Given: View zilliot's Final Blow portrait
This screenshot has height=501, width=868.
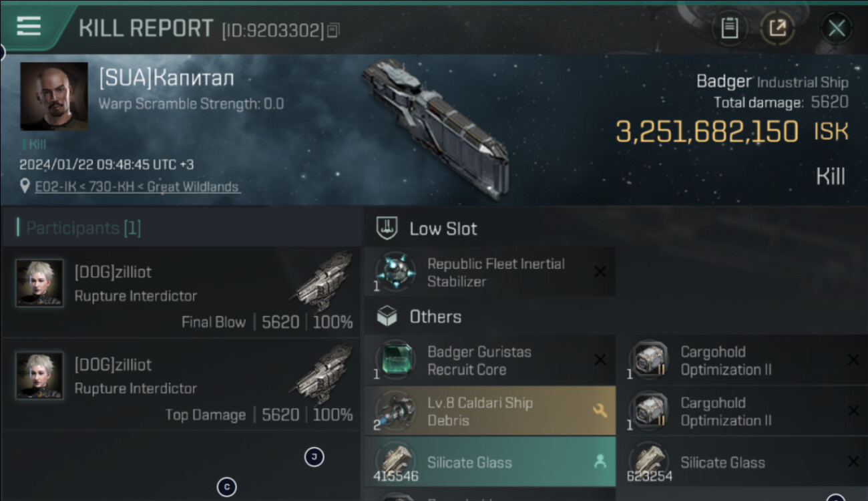Looking at the screenshot, I should pos(40,283).
